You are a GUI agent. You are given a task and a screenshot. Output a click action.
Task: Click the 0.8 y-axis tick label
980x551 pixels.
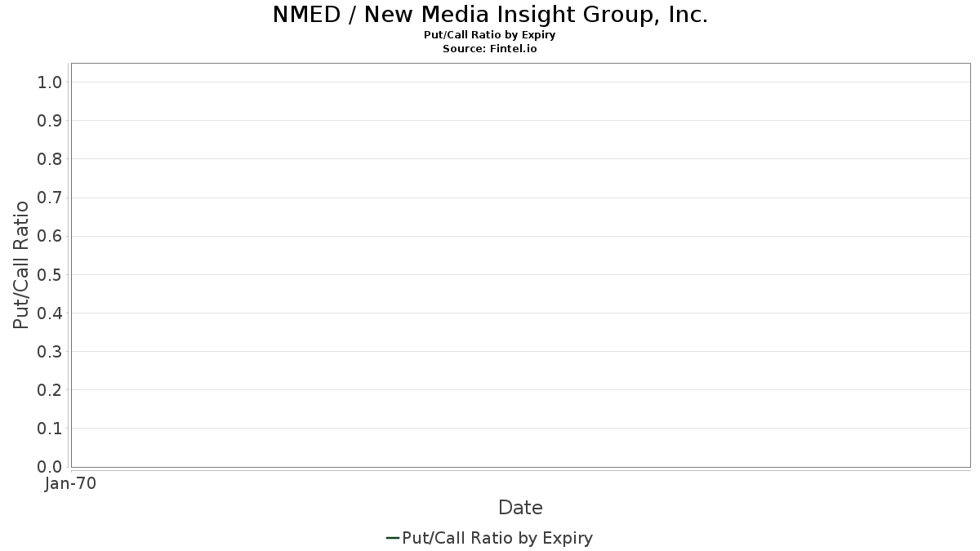(50, 159)
